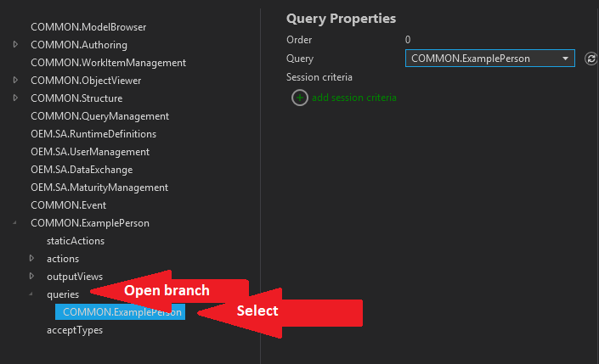Viewport: 599px width, 364px height.
Task: Collapse the COMMON.ExamplePerson top-level node
Action: point(15,222)
